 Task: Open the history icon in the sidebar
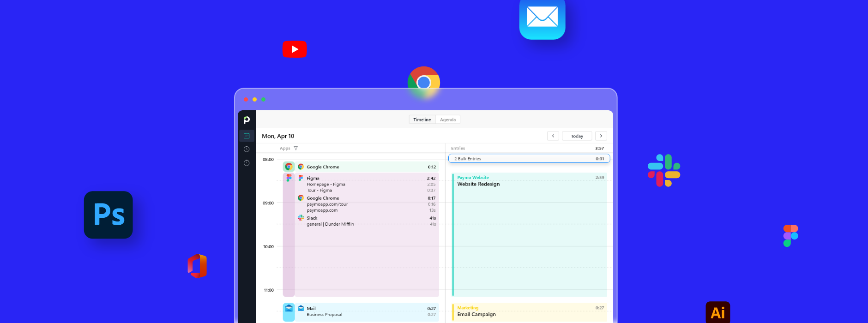pos(247,149)
